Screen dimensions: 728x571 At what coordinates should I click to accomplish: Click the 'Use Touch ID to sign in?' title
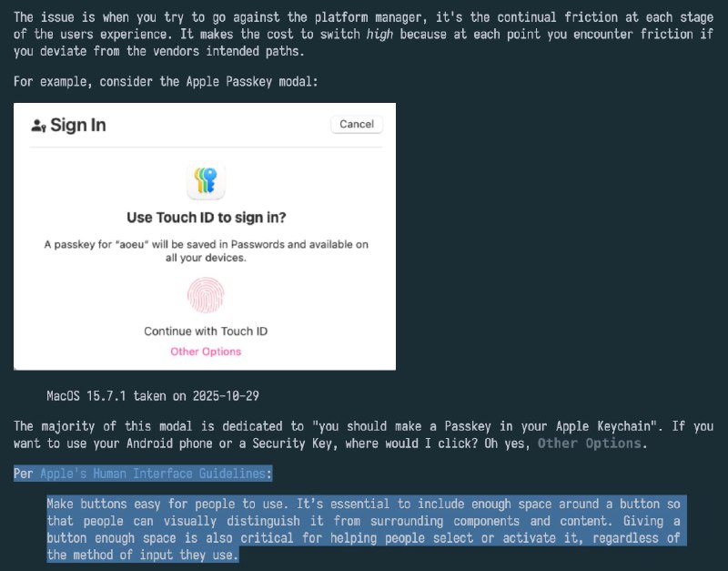click(x=207, y=218)
